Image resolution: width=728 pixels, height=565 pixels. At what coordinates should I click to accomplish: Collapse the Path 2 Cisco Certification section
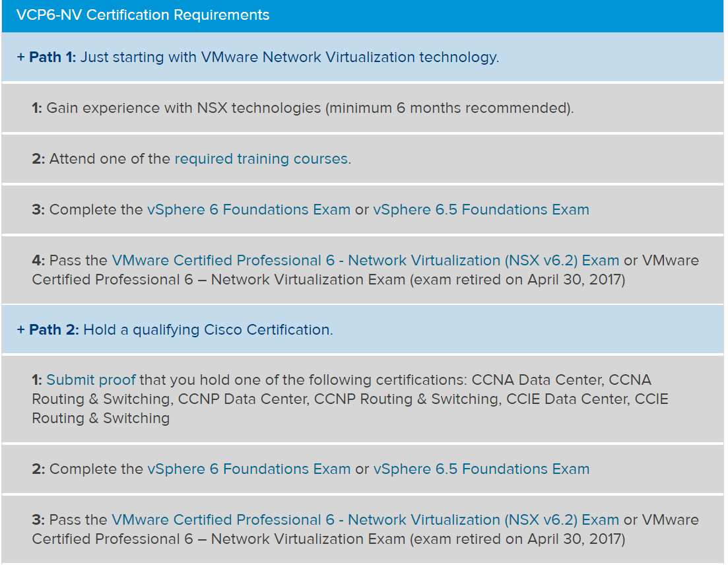[x=362, y=329]
